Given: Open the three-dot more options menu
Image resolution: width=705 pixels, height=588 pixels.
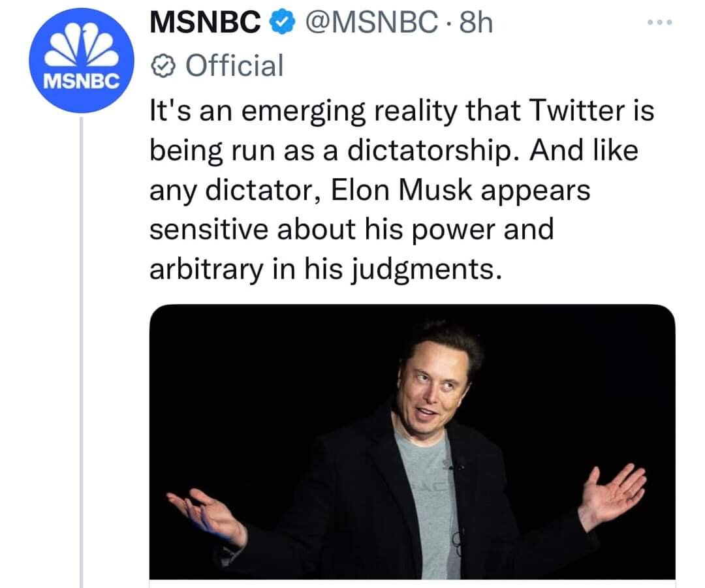Looking at the screenshot, I should click(x=660, y=22).
